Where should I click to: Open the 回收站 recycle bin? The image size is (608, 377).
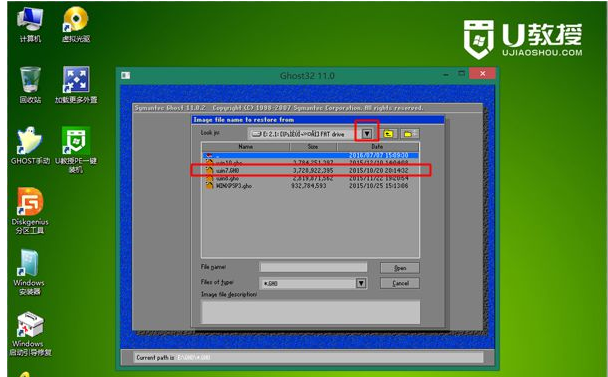(30, 85)
